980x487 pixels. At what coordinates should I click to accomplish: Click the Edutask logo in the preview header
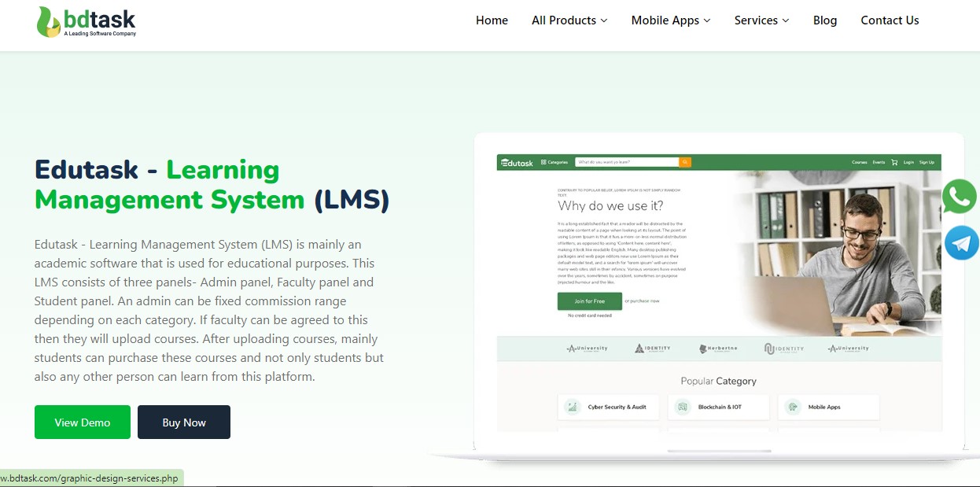point(517,163)
